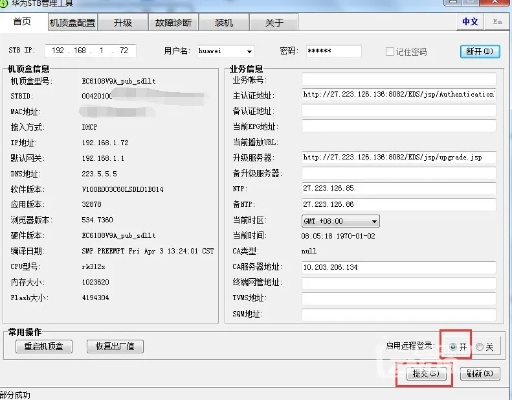
Task: Click the 备升级服务器 field
Action: [x=399, y=173]
